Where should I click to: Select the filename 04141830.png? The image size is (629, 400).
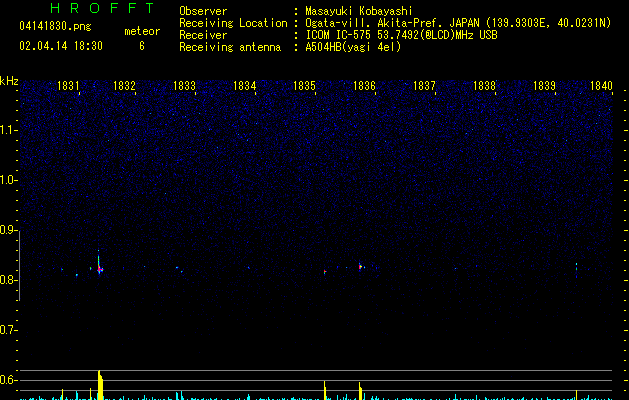click(55, 26)
